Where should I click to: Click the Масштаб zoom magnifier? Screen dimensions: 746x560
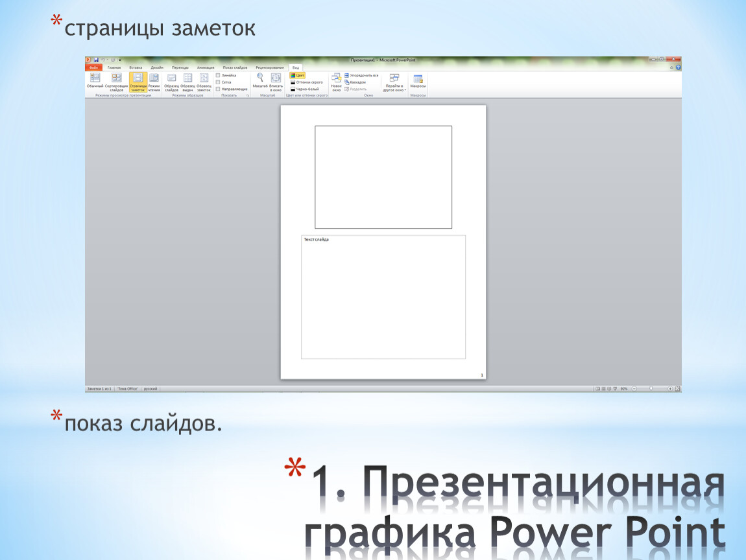pyautogui.click(x=260, y=81)
